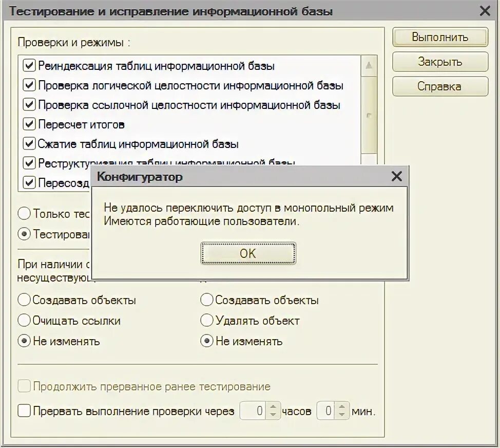Screen dimensions: 500x448
Task: Toggle disabled Продолжить прерванное ранее тестирование checkbox
Action: (24, 386)
